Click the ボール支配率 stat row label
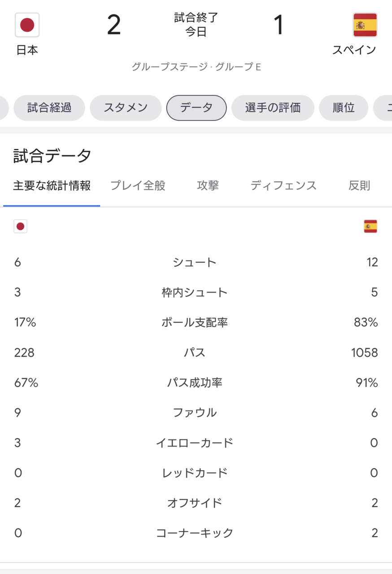Image resolution: width=392 pixels, height=574 pixels. [x=195, y=322]
